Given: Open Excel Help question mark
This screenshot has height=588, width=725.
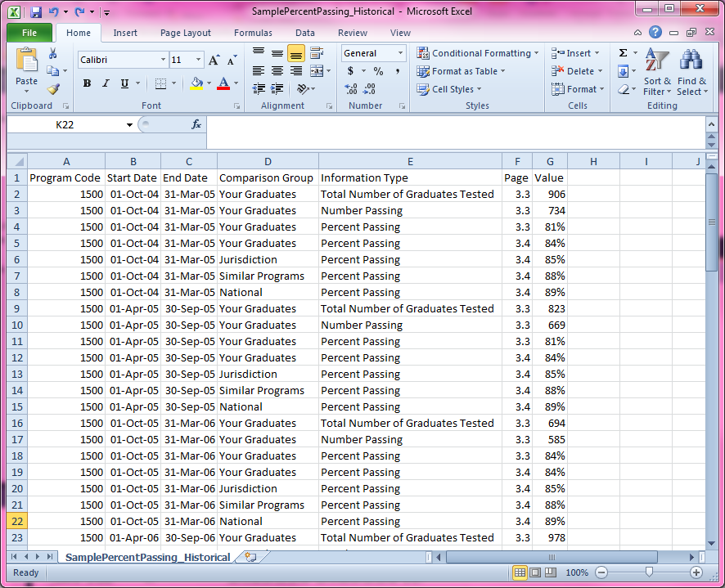Looking at the screenshot, I should coord(655,32).
